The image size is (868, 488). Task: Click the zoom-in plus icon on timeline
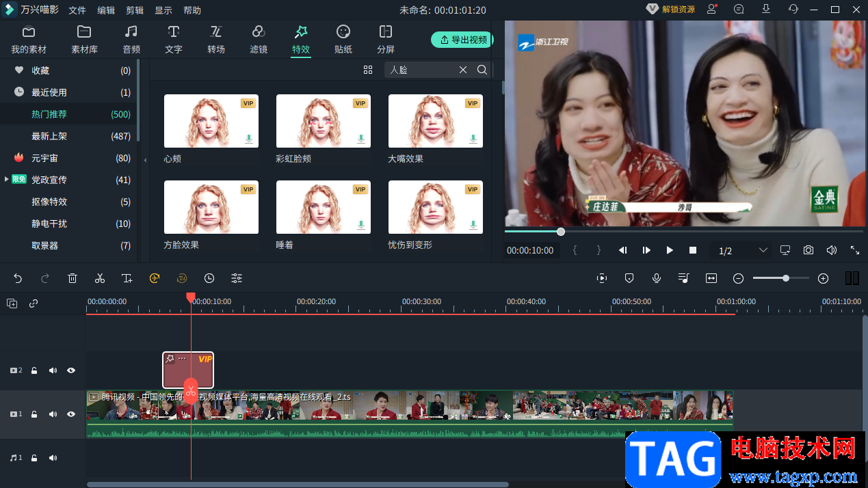pyautogui.click(x=823, y=278)
